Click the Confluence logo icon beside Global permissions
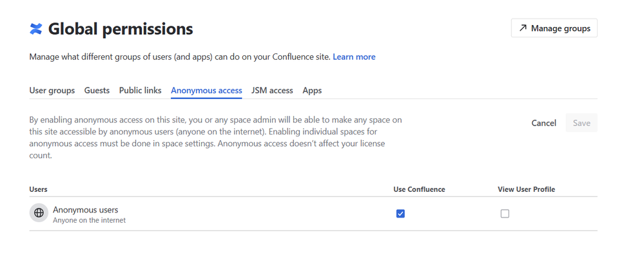Image resolution: width=644 pixels, height=260 pixels. 36,29
